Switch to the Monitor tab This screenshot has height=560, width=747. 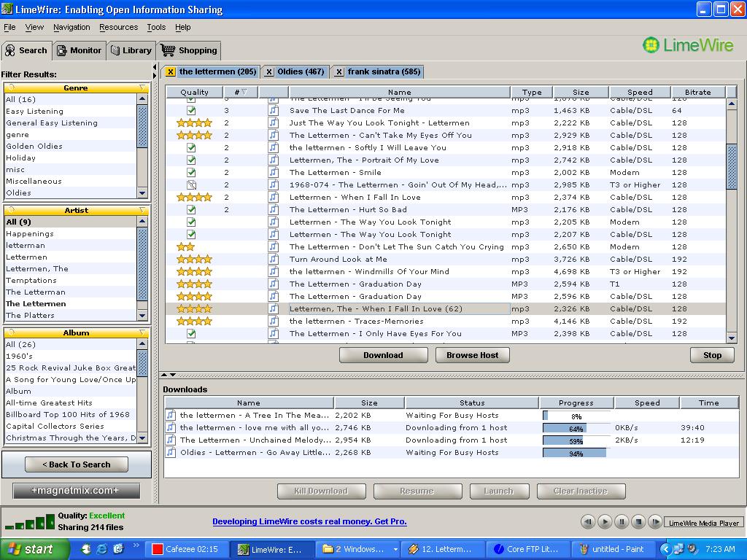(79, 50)
